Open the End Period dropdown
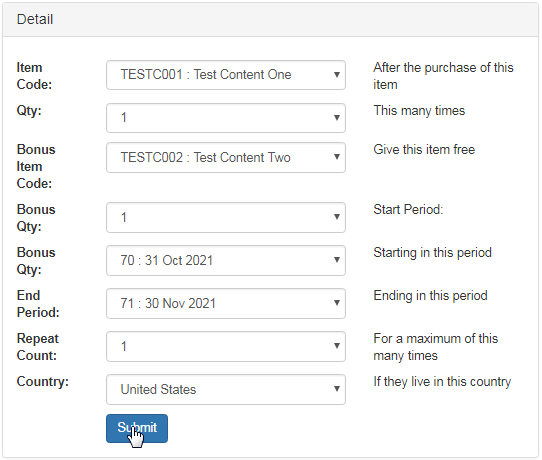542x460 pixels. click(226, 303)
